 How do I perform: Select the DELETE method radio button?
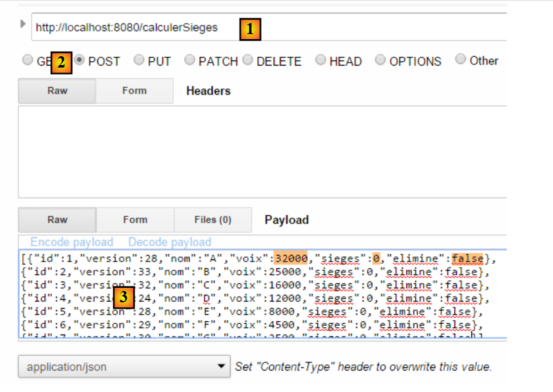pos(248,60)
